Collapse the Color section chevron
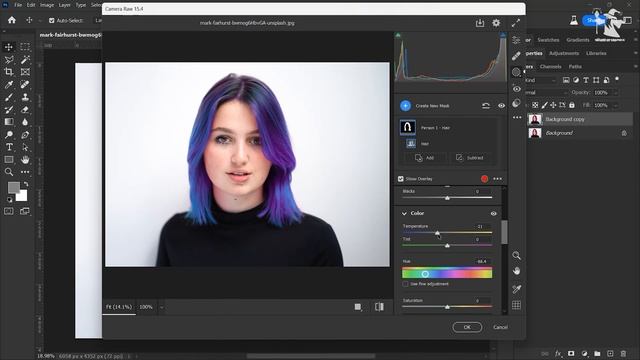The height and width of the screenshot is (360, 640). (404, 213)
